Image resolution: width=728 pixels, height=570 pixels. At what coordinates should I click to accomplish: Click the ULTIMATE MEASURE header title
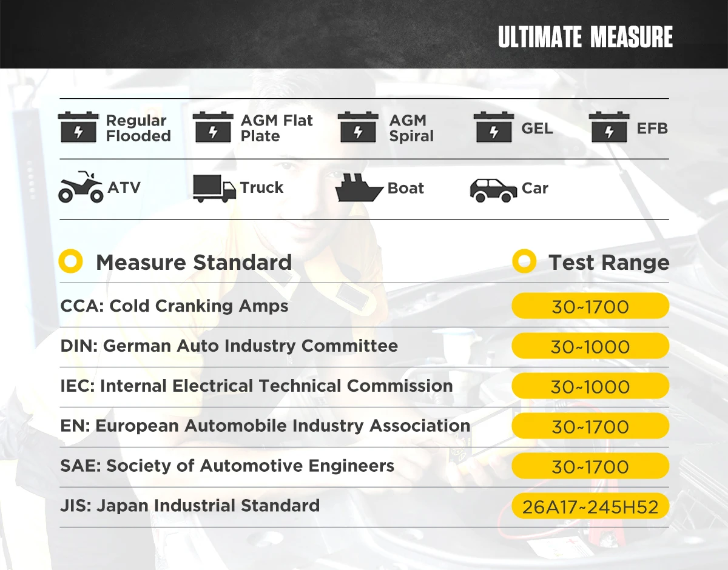click(585, 37)
